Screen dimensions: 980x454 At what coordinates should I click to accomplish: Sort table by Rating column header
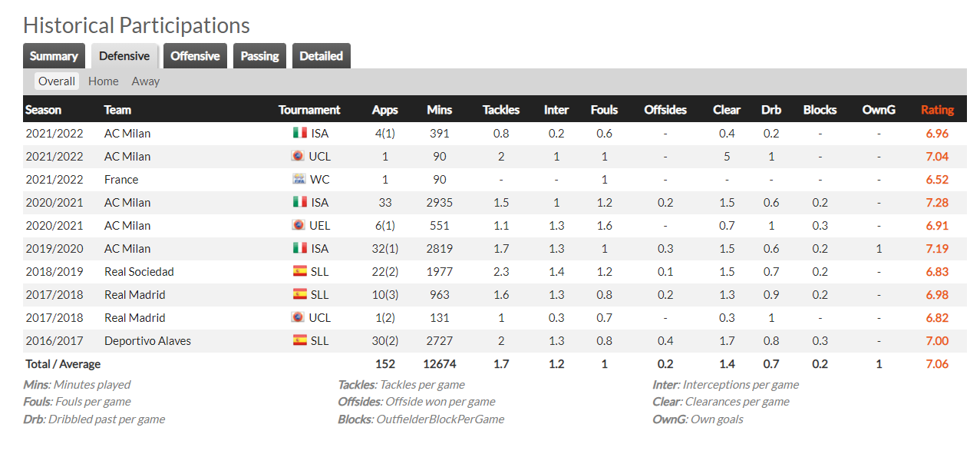937,110
